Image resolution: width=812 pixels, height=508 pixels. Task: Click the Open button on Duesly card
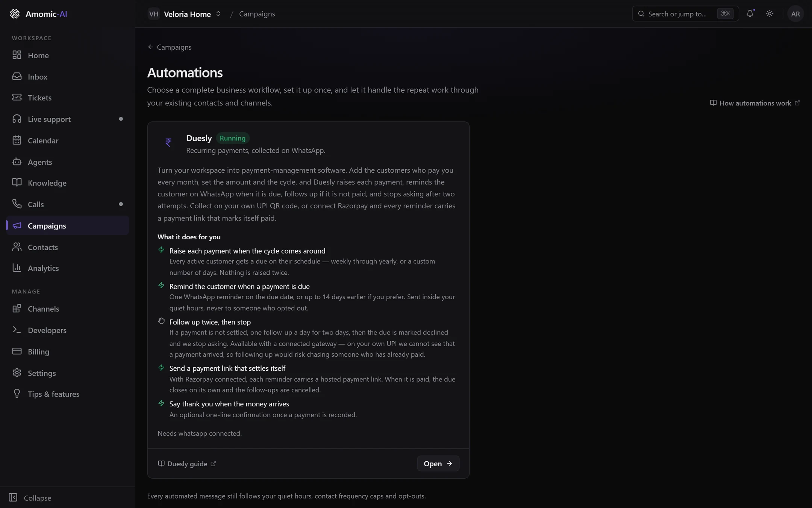pos(438,464)
